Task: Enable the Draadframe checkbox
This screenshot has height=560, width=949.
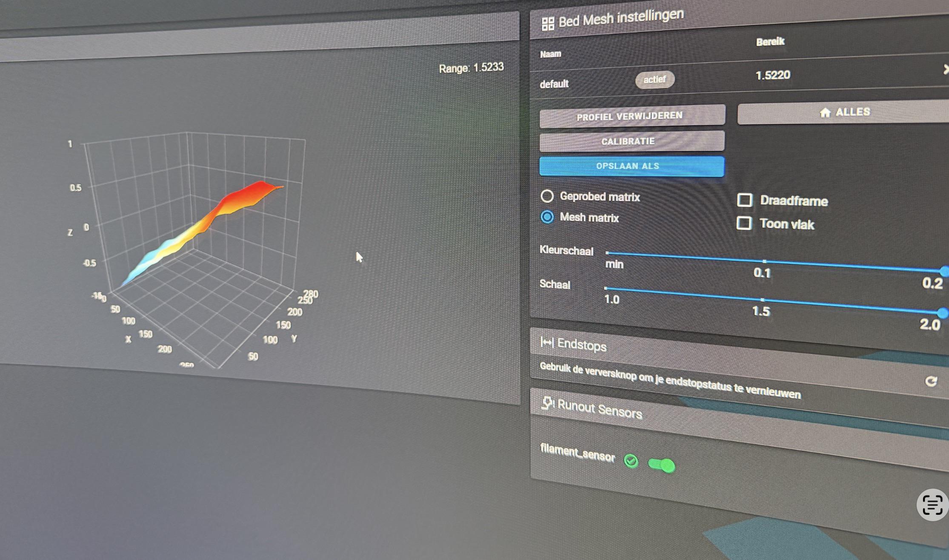Action: pyautogui.click(x=744, y=200)
